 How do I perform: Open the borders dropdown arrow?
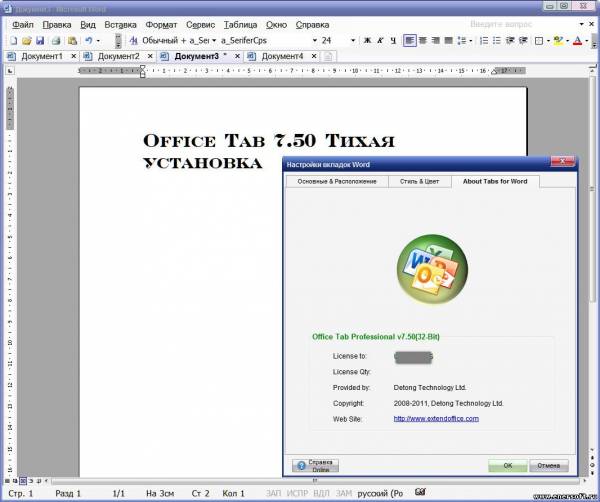[548, 41]
